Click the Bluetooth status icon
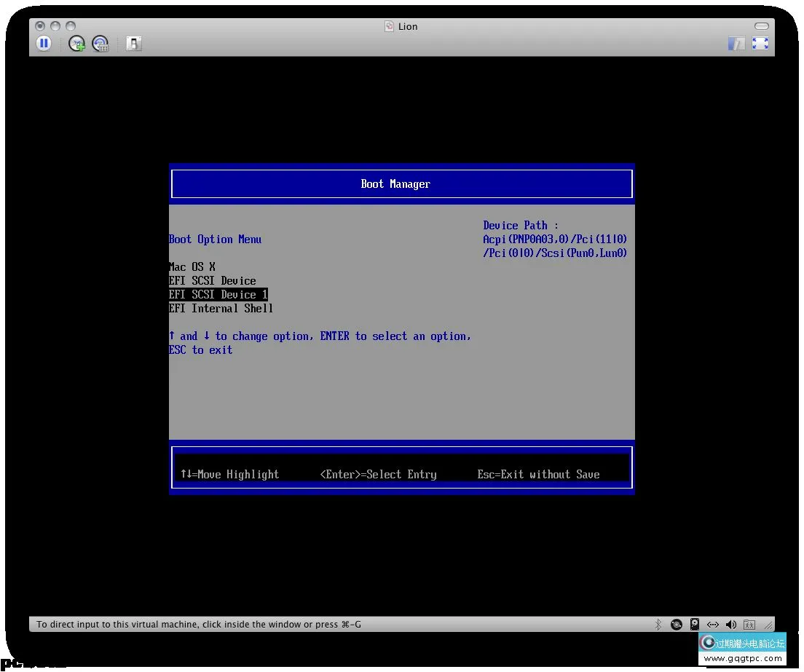804x672 pixels. click(658, 625)
